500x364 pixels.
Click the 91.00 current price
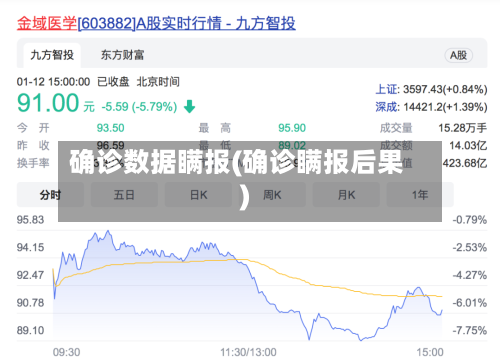(48, 103)
